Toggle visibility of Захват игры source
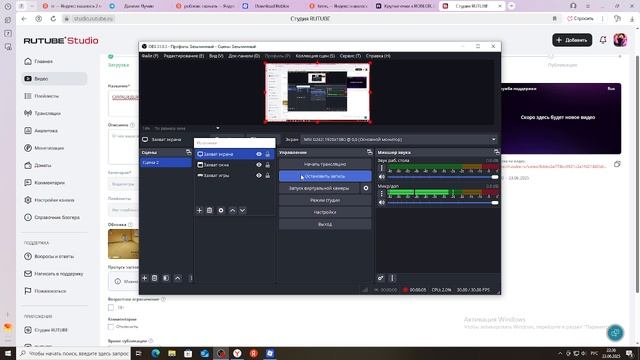This screenshot has height=360, width=640. (259, 176)
